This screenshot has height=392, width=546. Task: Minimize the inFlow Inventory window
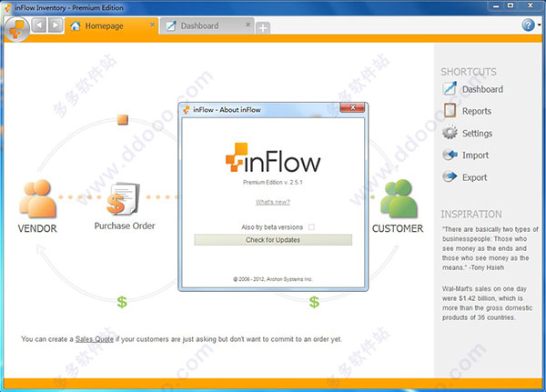click(496, 6)
